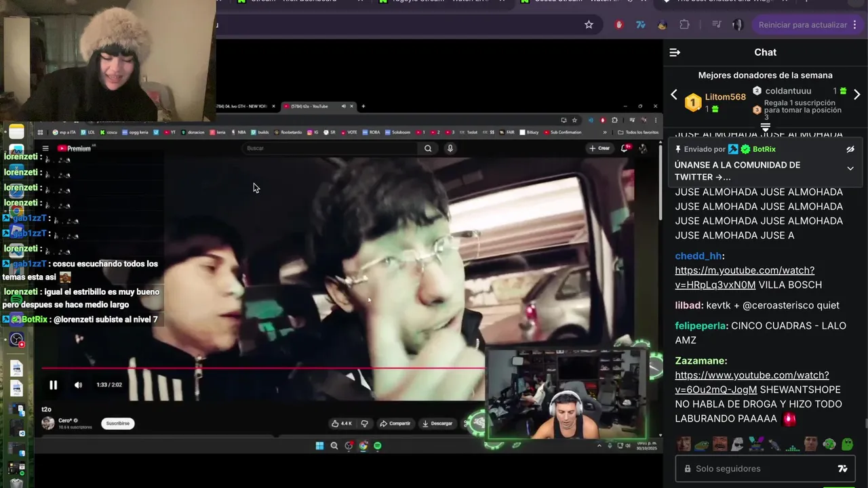The width and height of the screenshot is (868, 488).
Task: Open the extensions puzzle-piece menu
Action: point(684,24)
